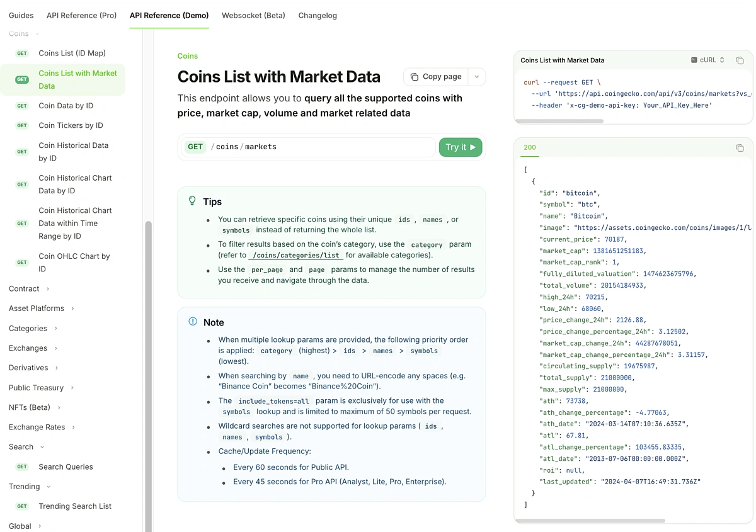756x532 pixels.
Task: Open the /coins/categories/list link
Action: pos(295,256)
